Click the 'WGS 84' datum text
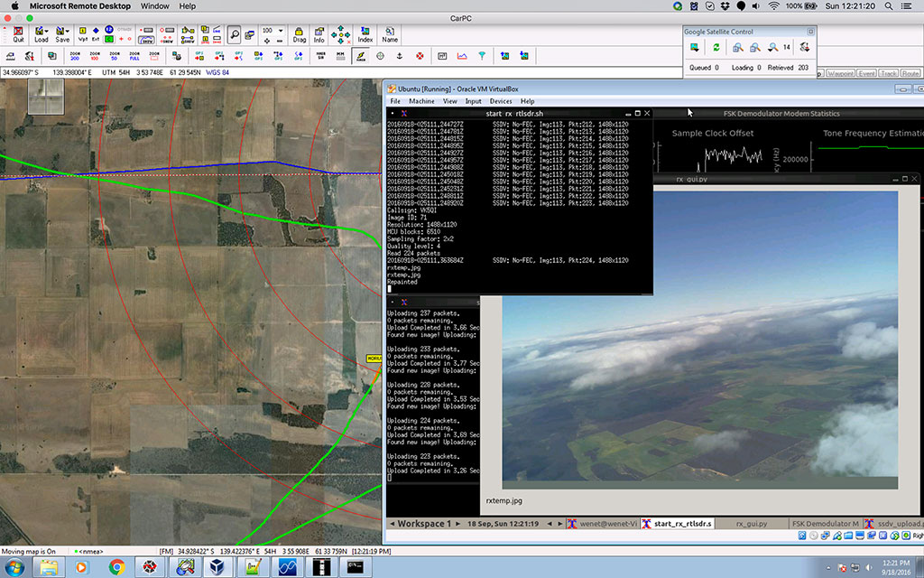This screenshot has width=924, height=578. click(x=217, y=72)
